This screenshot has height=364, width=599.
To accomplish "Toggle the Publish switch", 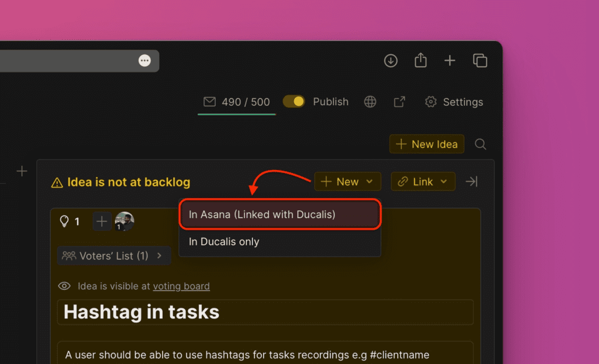I will coord(294,100).
